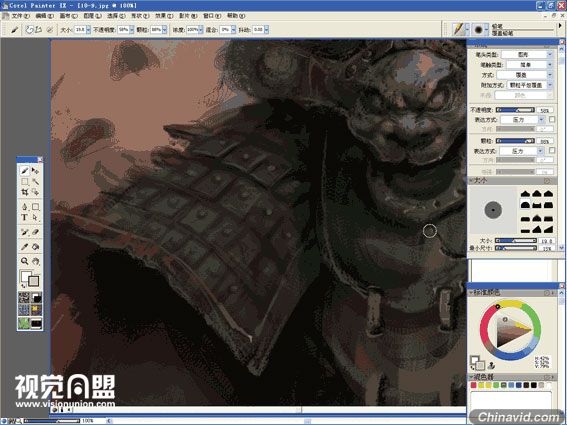Screen dimensions: 567x425
Task: Open the 浓度 dropdown in property bar
Action: 201,30
